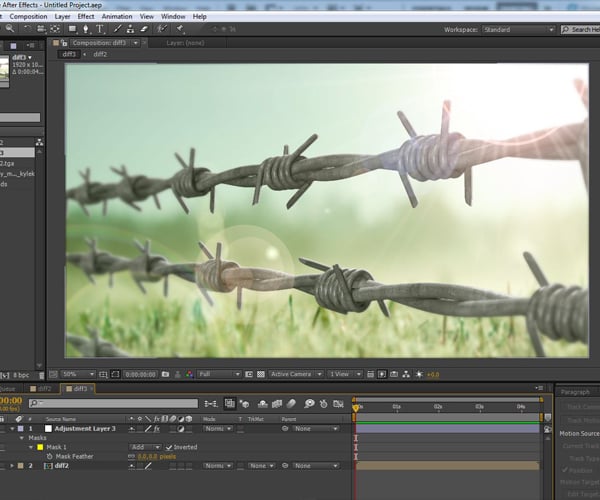Toggle adjustment layer switch on Adjustment Layer 3
Image resolution: width=600 pixels, height=500 pixels.
point(180,429)
